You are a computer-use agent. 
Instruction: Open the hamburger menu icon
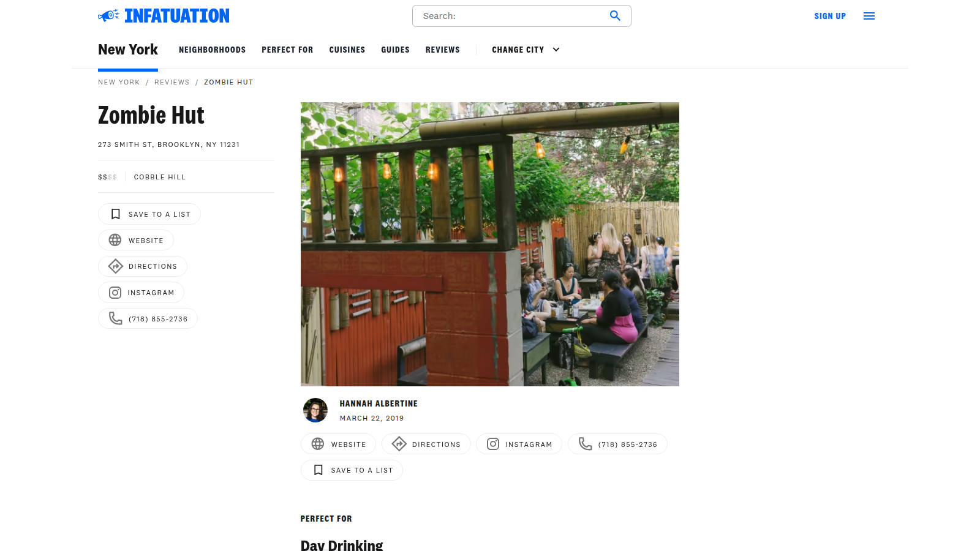click(x=869, y=16)
